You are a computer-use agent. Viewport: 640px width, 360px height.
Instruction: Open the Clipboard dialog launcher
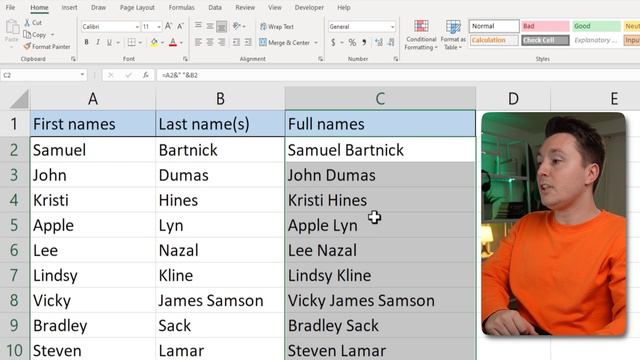pyautogui.click(x=73, y=59)
